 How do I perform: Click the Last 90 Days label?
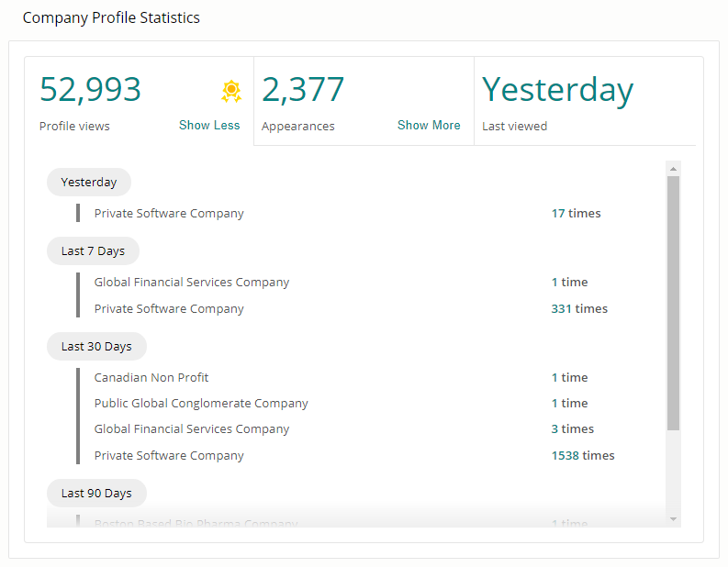coord(96,493)
